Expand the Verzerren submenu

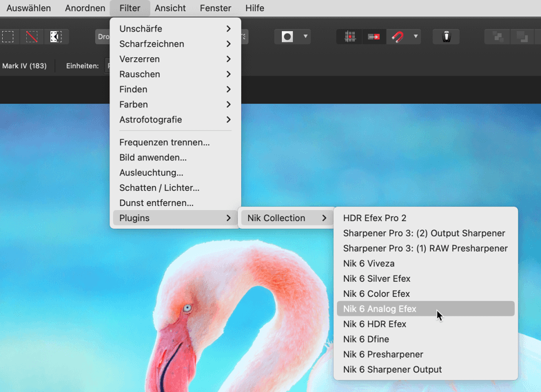tap(175, 59)
